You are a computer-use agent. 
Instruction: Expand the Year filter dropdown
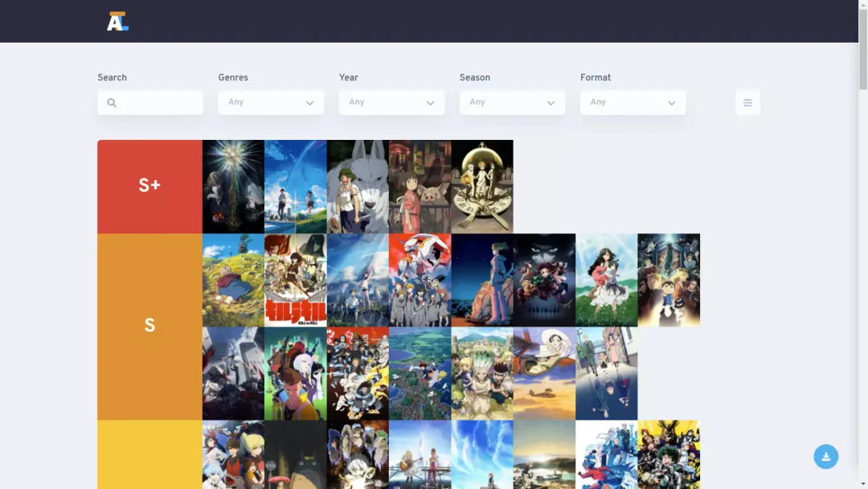pyautogui.click(x=391, y=102)
